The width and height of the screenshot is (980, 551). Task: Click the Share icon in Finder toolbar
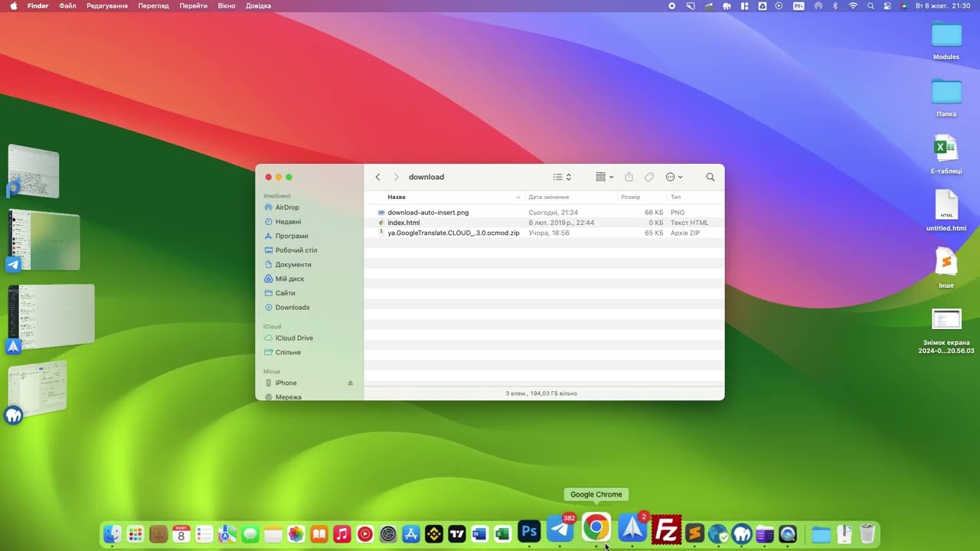click(x=629, y=177)
